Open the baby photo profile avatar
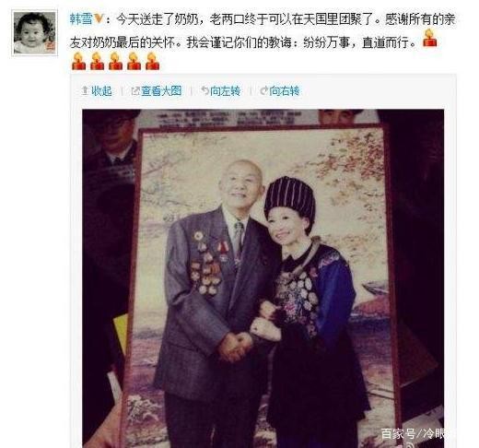 (34, 33)
